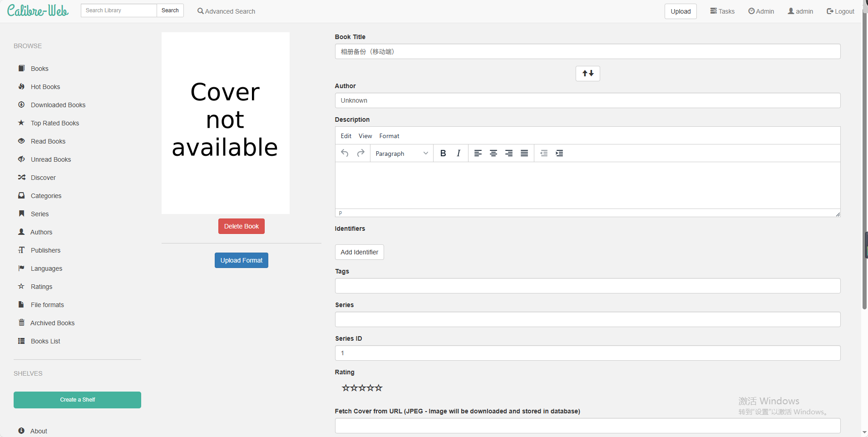The width and height of the screenshot is (868, 437).
Task: Align description text left
Action: pyautogui.click(x=478, y=153)
